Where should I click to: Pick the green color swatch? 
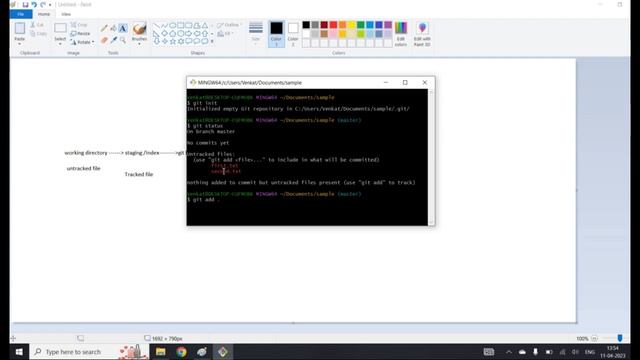point(361,25)
